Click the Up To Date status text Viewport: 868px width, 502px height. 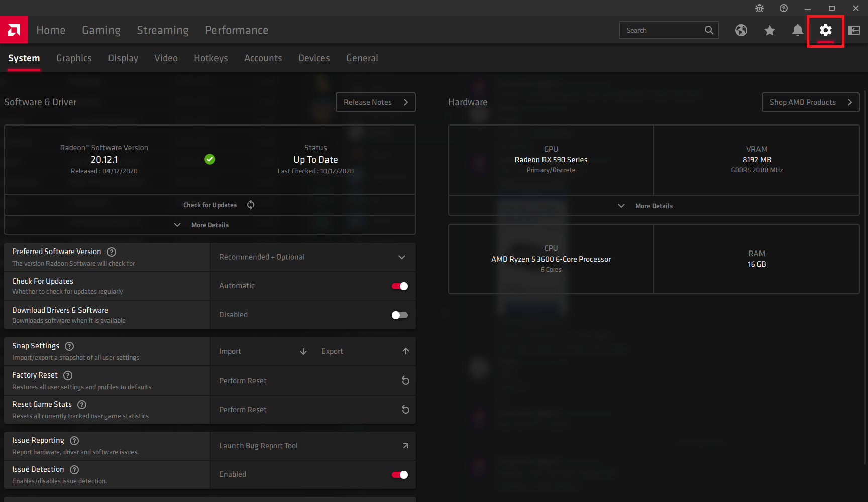click(x=315, y=160)
